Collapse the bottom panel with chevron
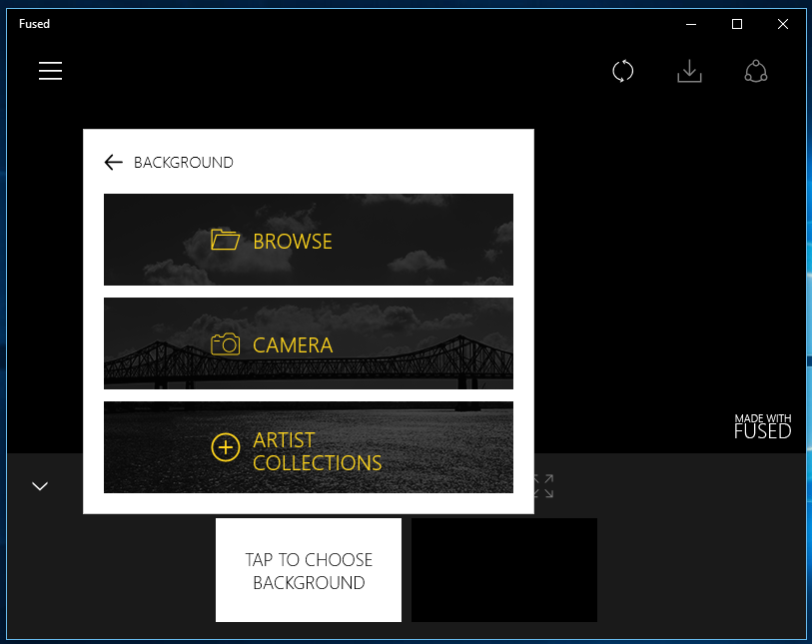Image resolution: width=812 pixels, height=644 pixels. [40, 486]
